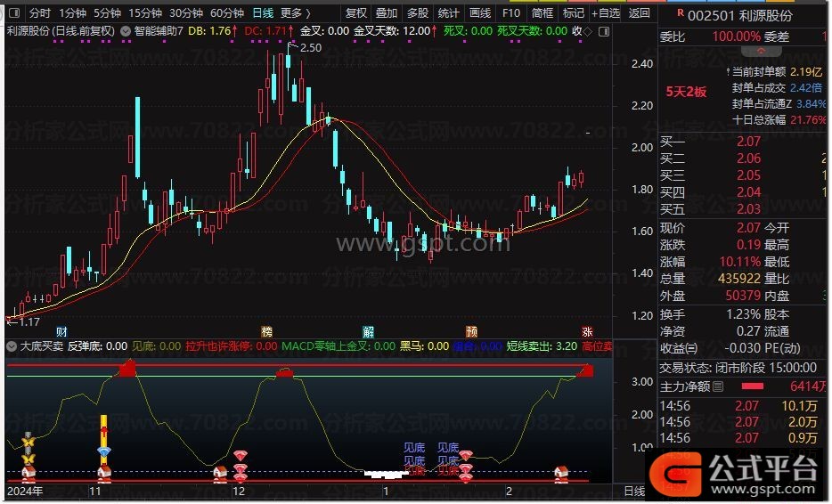The width and height of the screenshot is (832, 504).
Task: Open the bottom 日线 period selector
Action: [x=634, y=492]
